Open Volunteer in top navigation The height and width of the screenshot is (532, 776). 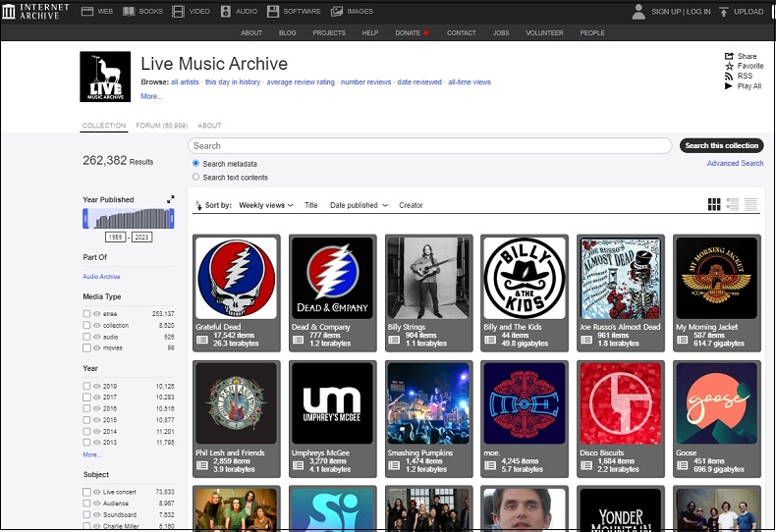click(x=544, y=33)
